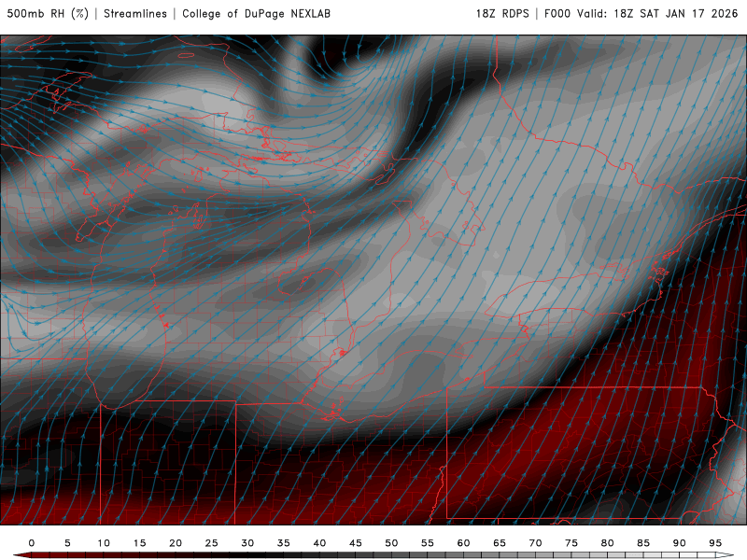Click the "60" label on color scale

tap(463, 543)
